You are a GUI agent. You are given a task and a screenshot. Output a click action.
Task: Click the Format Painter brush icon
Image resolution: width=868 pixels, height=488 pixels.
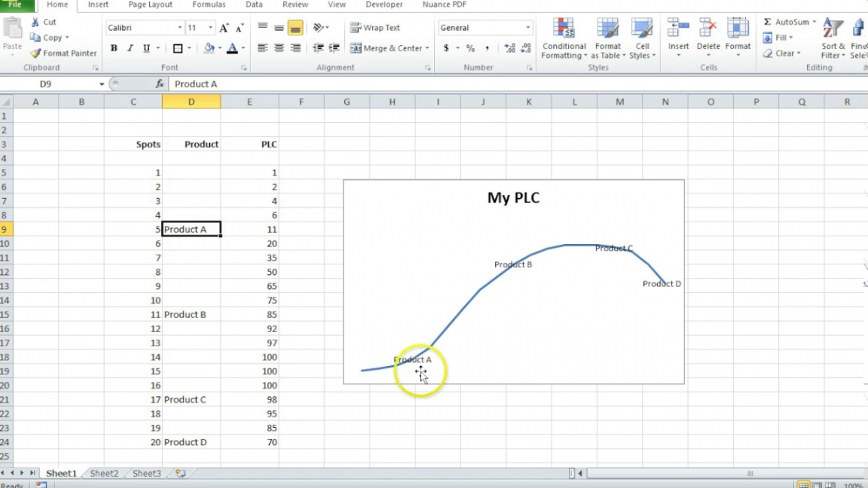pyautogui.click(x=35, y=53)
